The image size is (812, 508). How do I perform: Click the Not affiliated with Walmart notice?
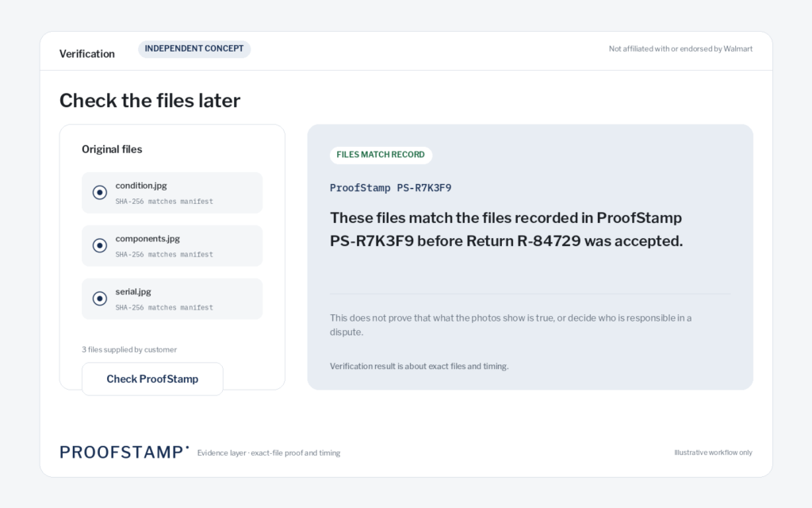(680, 48)
